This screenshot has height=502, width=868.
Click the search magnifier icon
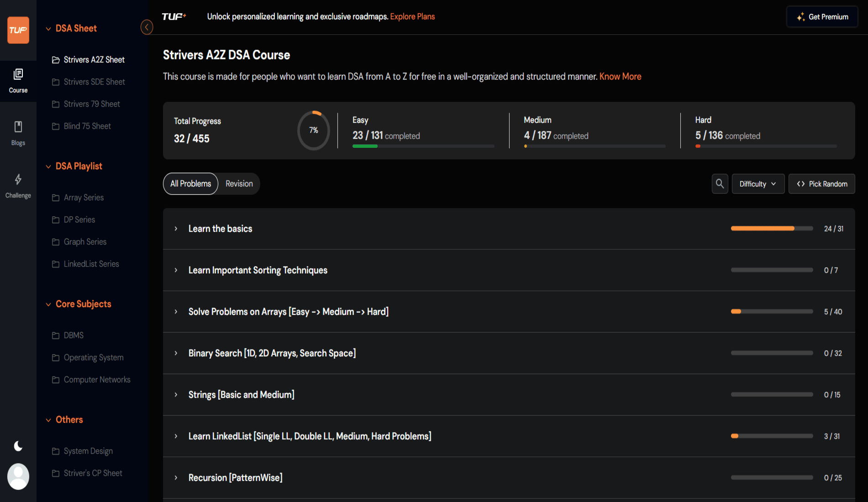coord(720,183)
